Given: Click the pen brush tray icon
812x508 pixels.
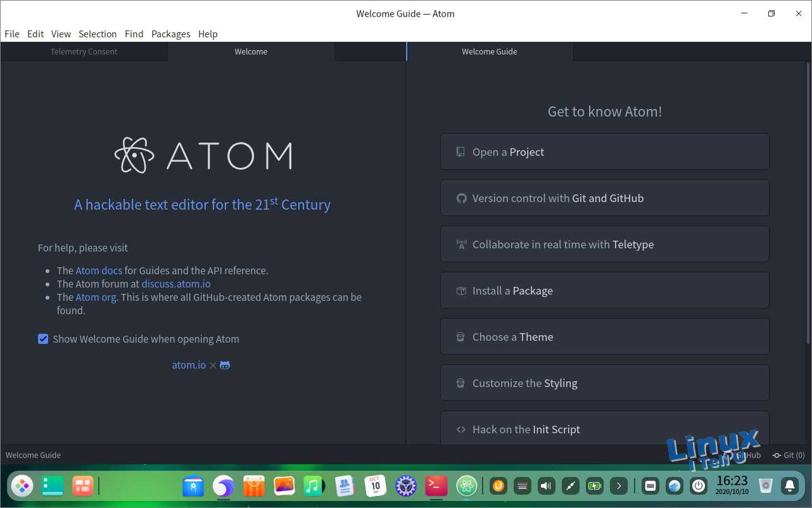Looking at the screenshot, I should tap(570, 486).
